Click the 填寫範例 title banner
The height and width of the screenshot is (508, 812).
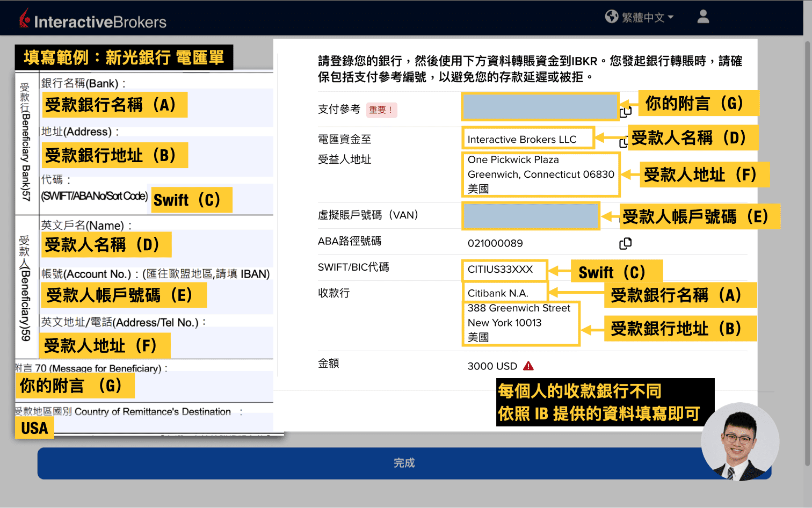click(123, 56)
